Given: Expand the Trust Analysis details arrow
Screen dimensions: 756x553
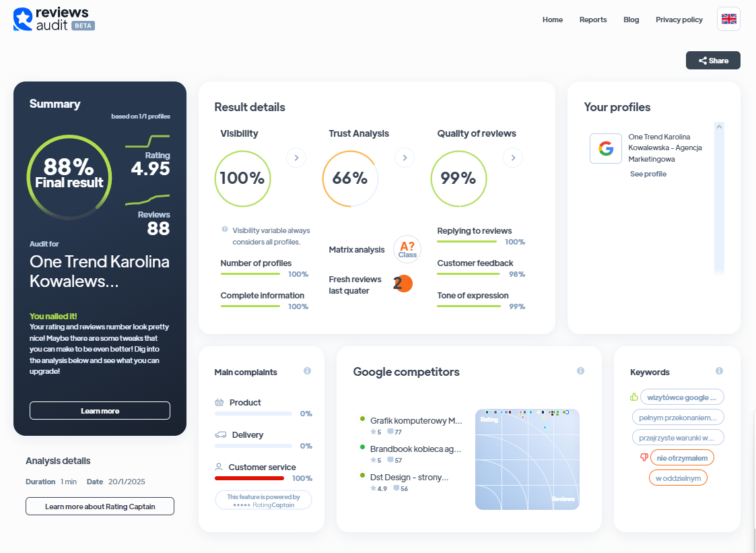Looking at the screenshot, I should (405, 158).
